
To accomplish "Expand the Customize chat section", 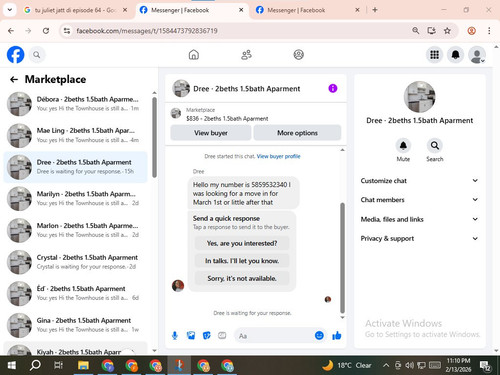I will click(x=419, y=181).
